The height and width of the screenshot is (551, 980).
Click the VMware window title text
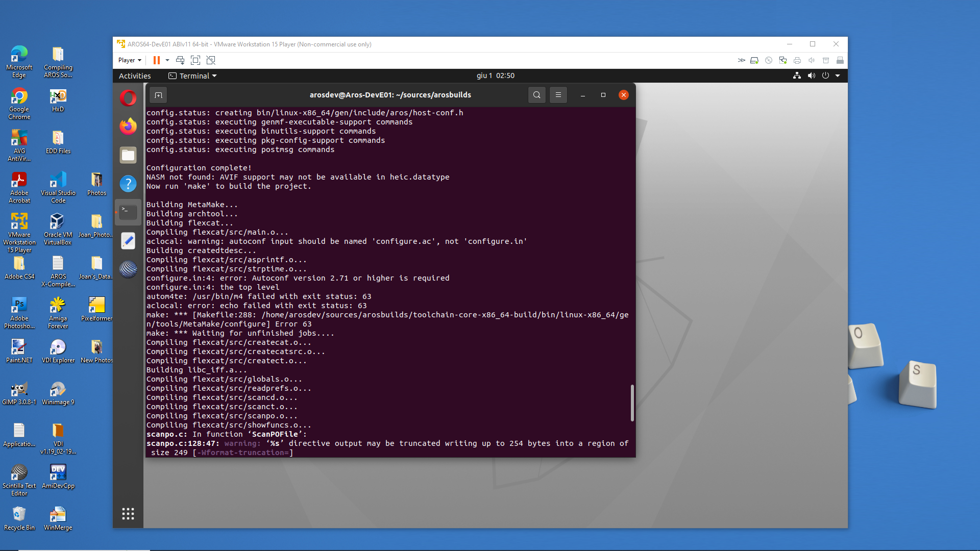(250, 44)
